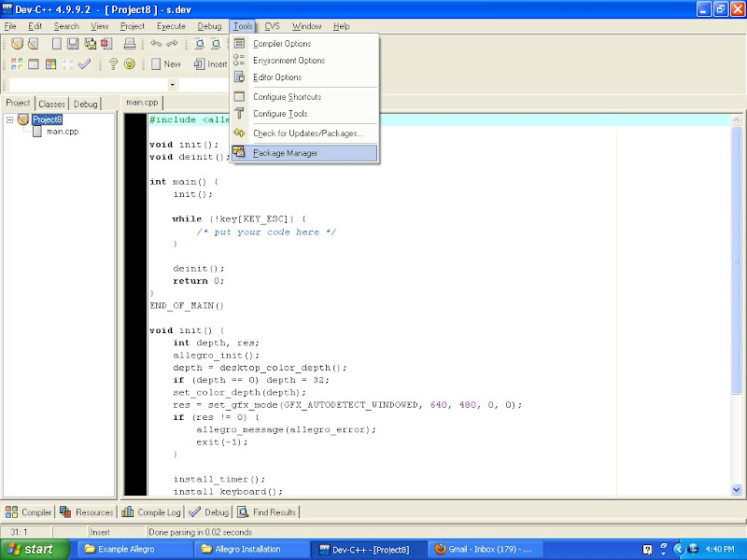747x560 pixels.
Task: Click the Undo arrow icon
Action: (156, 43)
